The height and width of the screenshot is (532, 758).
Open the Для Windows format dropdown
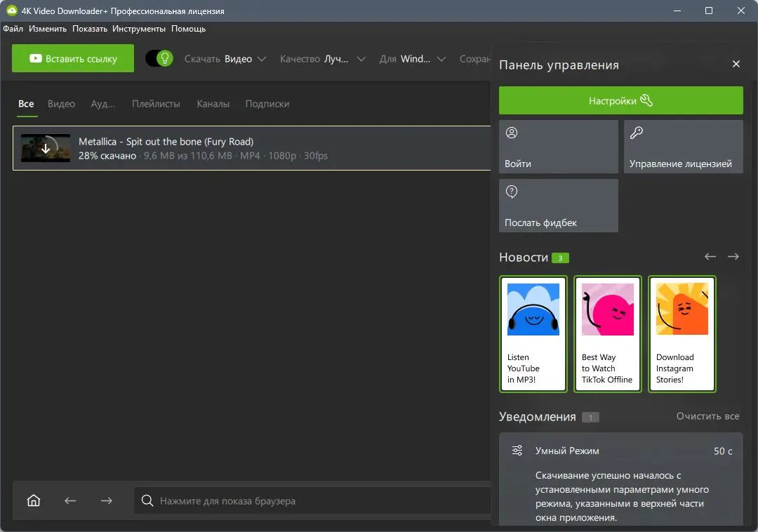click(x=413, y=59)
